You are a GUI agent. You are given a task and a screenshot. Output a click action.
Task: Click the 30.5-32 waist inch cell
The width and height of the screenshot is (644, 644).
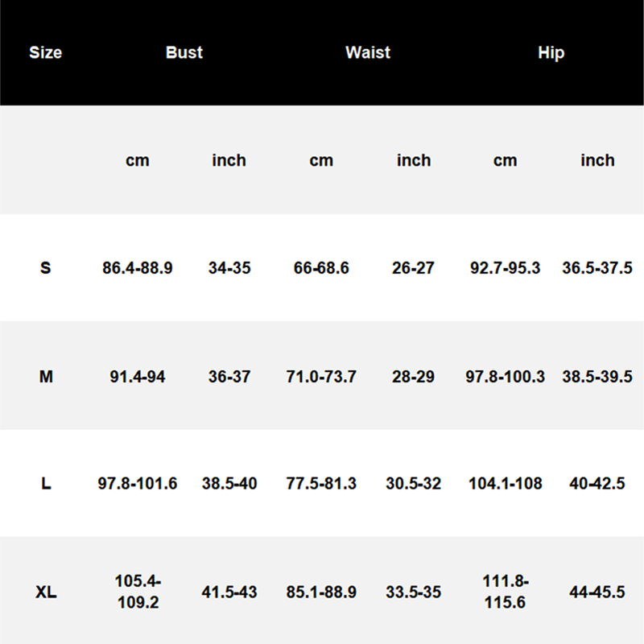click(x=413, y=484)
